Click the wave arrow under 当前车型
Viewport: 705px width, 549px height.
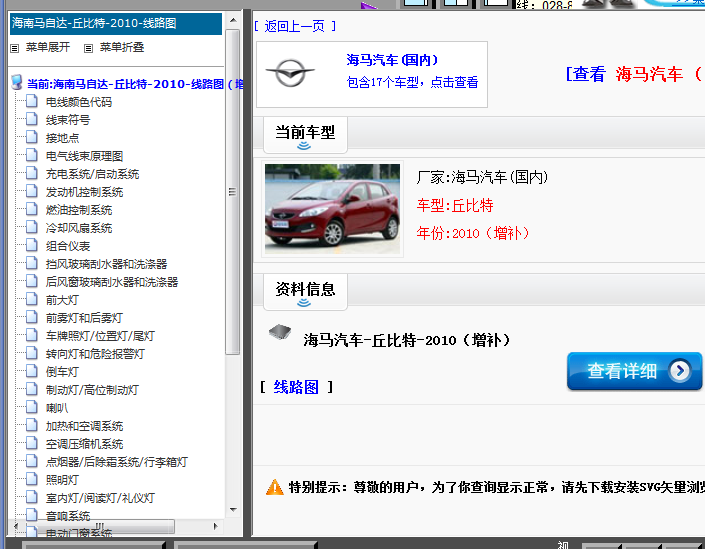pyautogui.click(x=304, y=146)
